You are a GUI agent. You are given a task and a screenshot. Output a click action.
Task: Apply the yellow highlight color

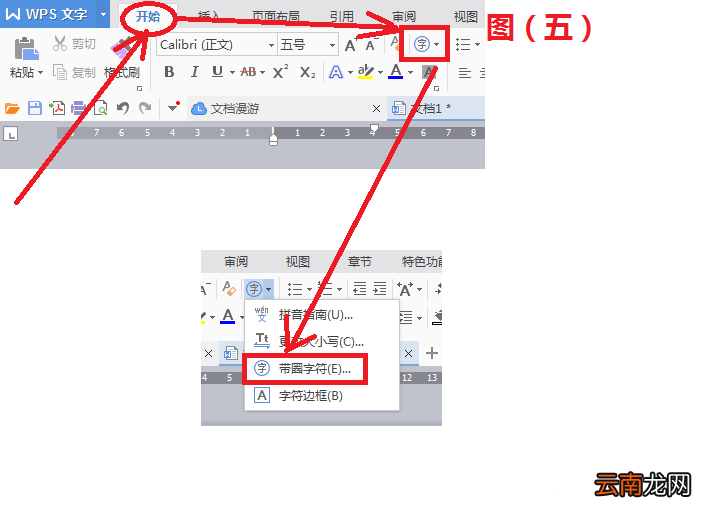[x=366, y=72]
